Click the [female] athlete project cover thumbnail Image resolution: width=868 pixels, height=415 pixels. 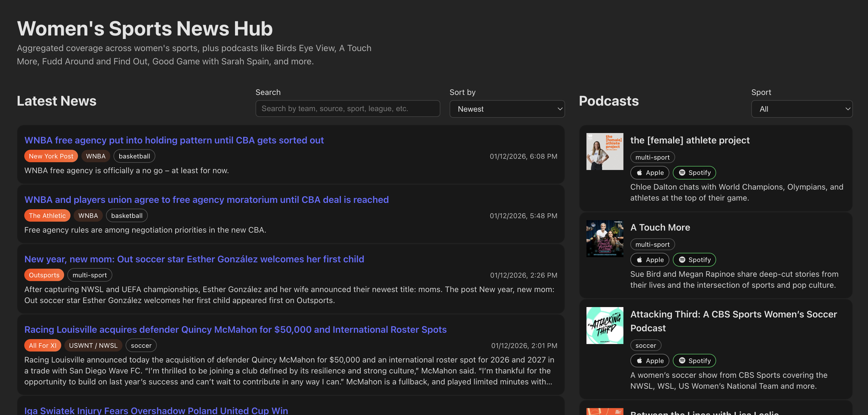pyautogui.click(x=604, y=152)
